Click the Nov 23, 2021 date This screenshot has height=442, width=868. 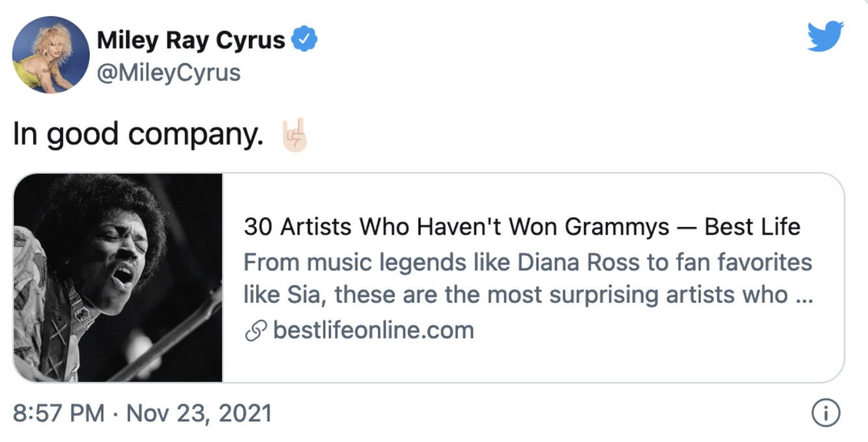click(198, 413)
